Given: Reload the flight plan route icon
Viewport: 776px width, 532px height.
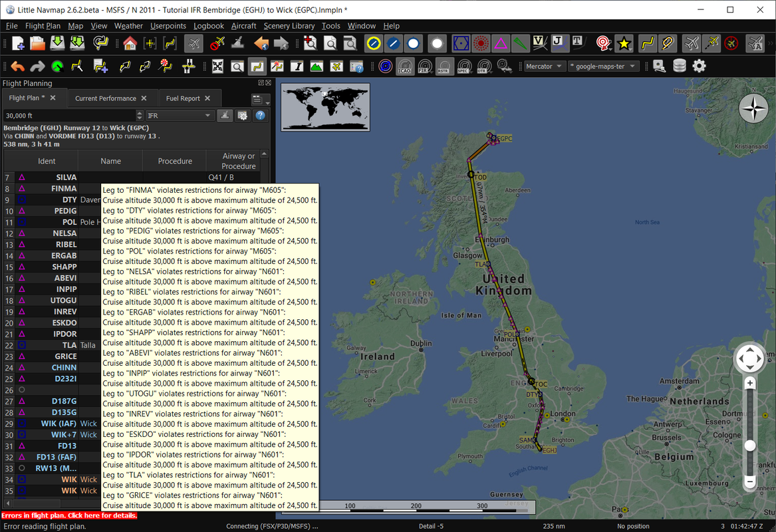Looking at the screenshot, I should (x=100, y=43).
